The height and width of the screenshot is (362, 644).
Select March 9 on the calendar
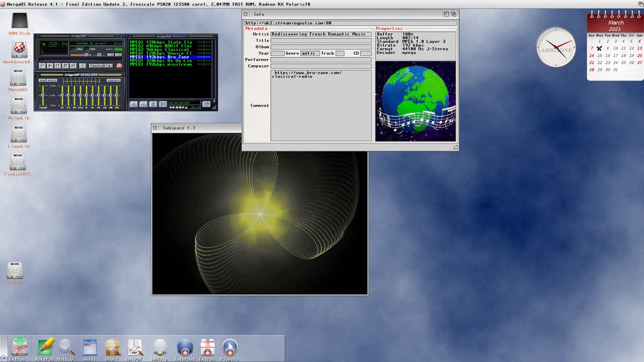(x=608, y=48)
